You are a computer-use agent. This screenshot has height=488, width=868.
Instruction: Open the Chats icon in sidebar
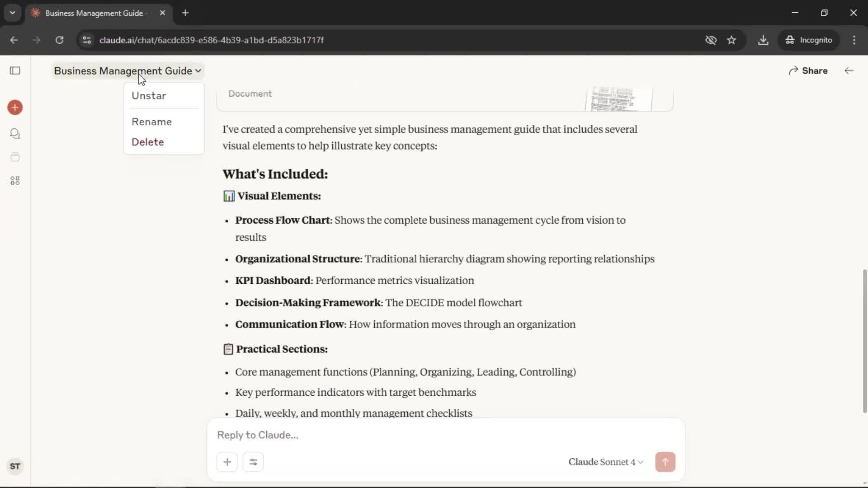[15, 134]
